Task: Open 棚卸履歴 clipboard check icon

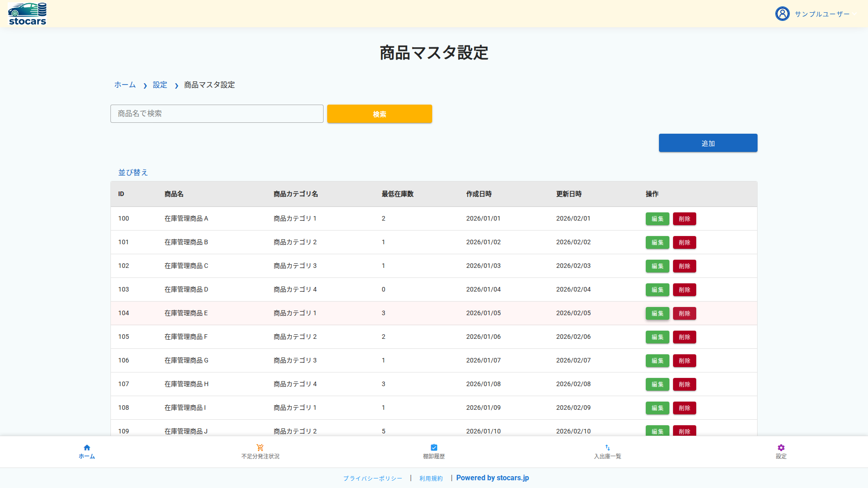Action: click(x=434, y=448)
